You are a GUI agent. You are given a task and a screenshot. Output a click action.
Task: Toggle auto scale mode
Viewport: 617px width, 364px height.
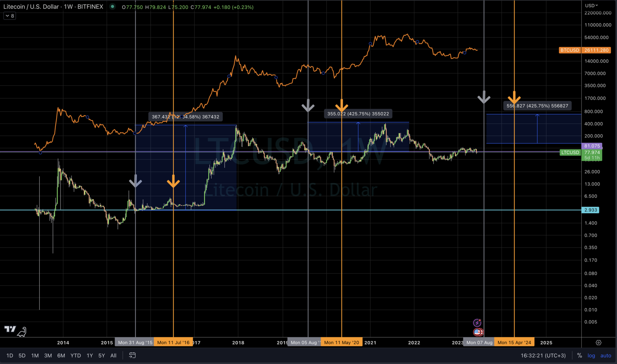click(x=606, y=355)
